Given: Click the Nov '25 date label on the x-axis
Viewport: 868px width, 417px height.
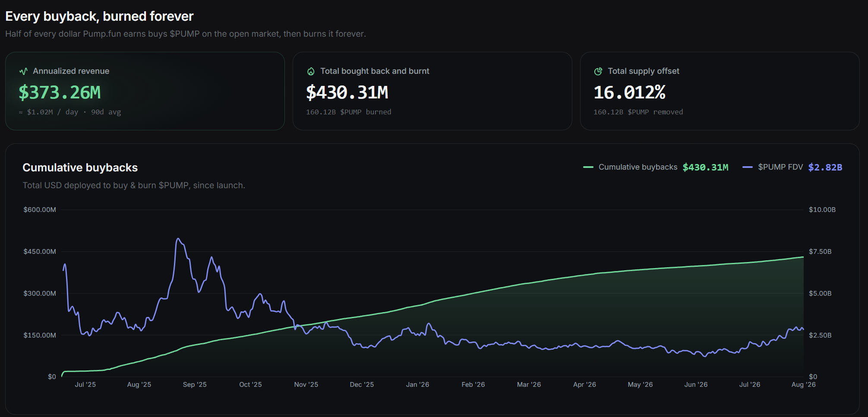Looking at the screenshot, I should [x=306, y=385].
